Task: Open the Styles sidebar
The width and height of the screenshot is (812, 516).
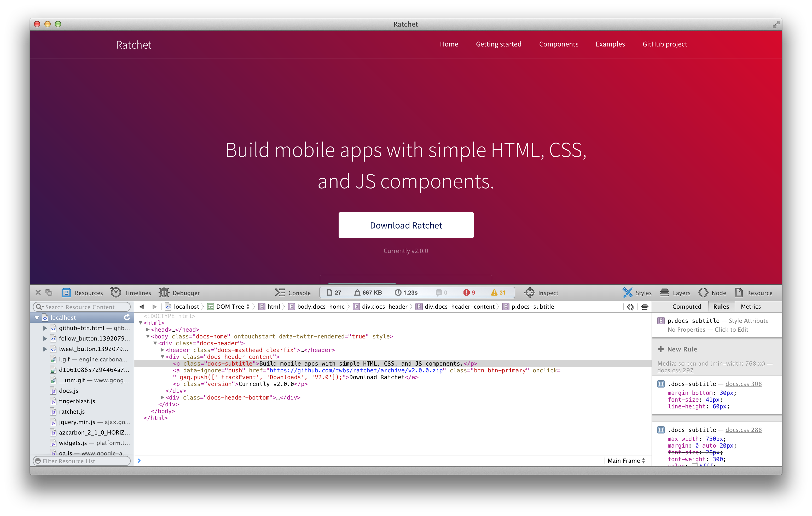Action: pos(637,292)
